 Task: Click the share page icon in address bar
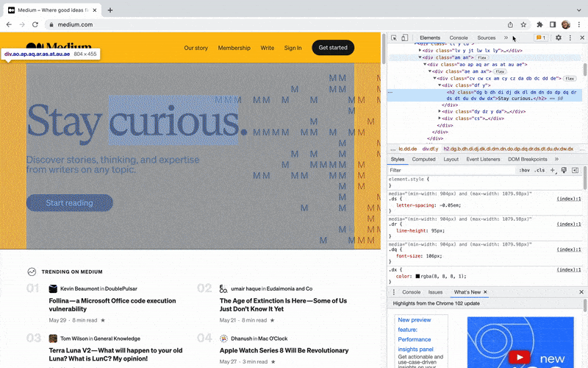(x=510, y=25)
